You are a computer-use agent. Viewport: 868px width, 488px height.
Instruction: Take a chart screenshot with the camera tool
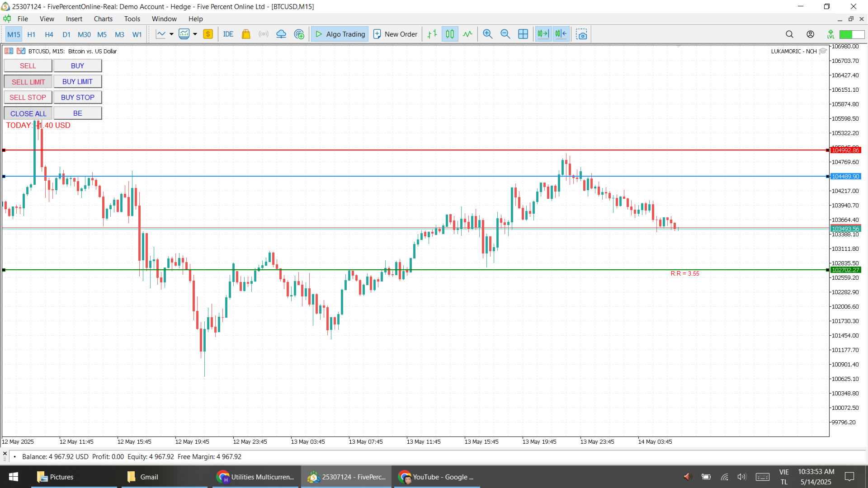(581, 34)
